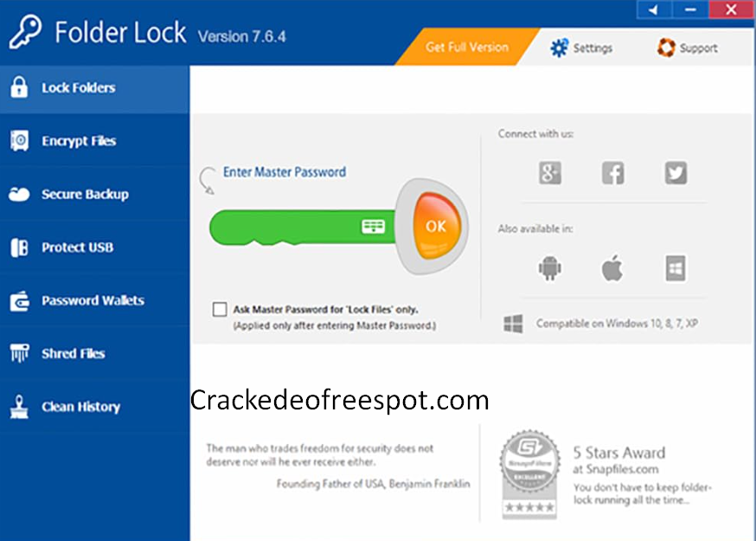The height and width of the screenshot is (541, 756).
Task: Click the Apple logo icon
Action: coord(612,267)
